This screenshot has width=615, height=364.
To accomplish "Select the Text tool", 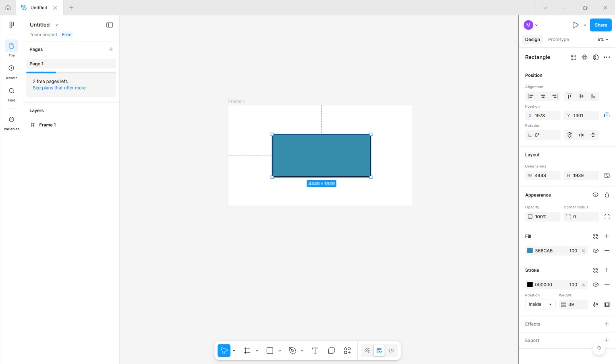I will click(315, 350).
